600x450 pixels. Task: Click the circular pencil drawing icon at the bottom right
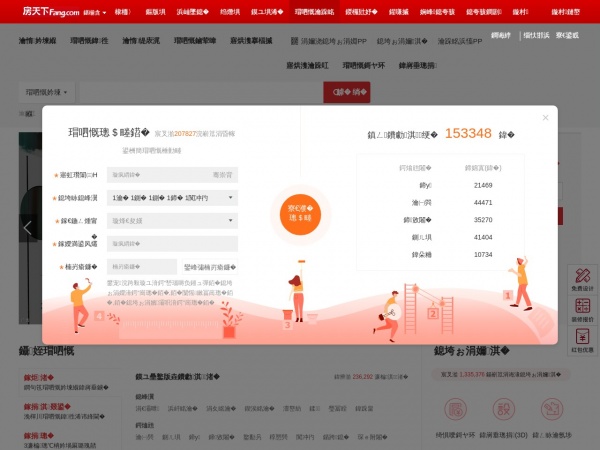(552, 409)
